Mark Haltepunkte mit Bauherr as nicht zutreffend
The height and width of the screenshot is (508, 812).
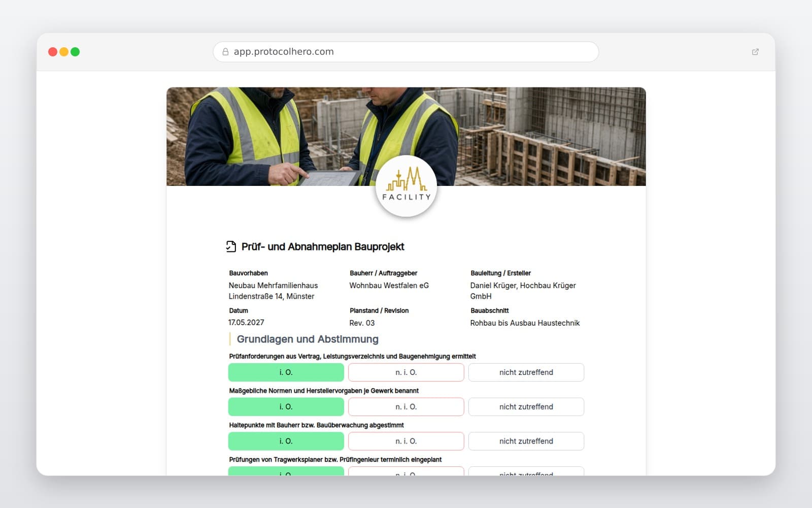click(x=526, y=441)
